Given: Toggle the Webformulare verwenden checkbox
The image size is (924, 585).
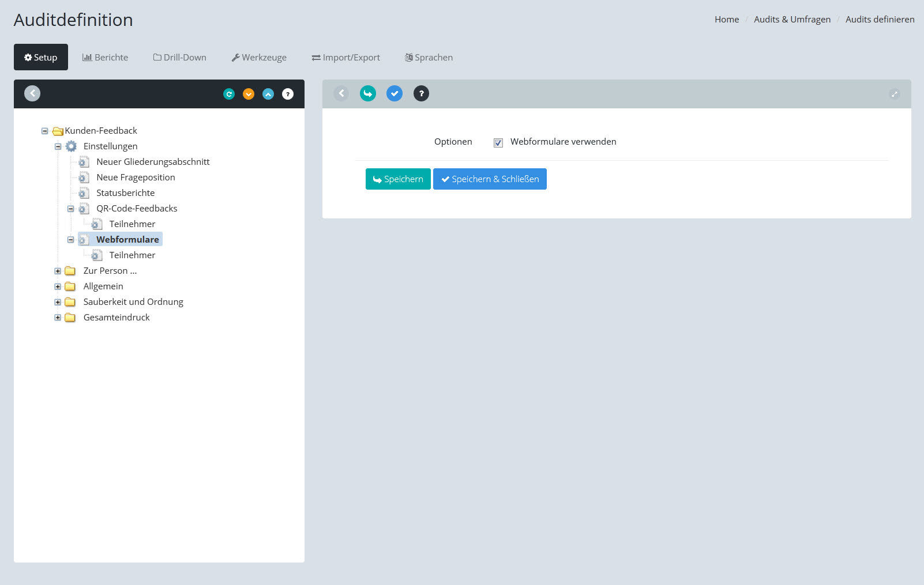Looking at the screenshot, I should coord(498,143).
